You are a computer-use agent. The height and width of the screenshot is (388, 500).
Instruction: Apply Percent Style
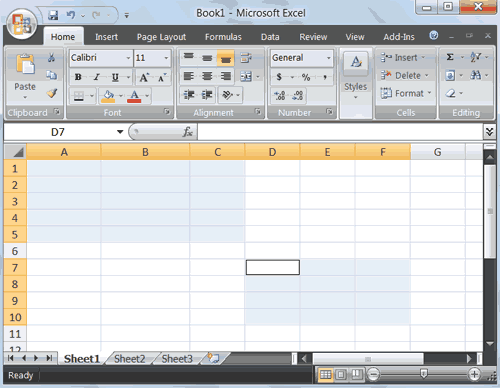pos(306,77)
